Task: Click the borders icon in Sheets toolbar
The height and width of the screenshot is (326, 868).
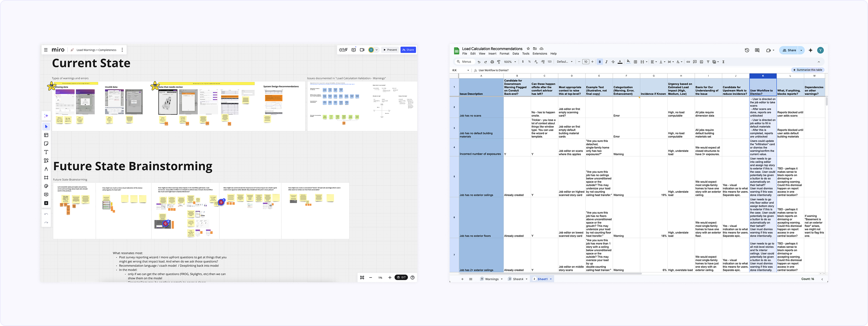Action: tap(635, 62)
